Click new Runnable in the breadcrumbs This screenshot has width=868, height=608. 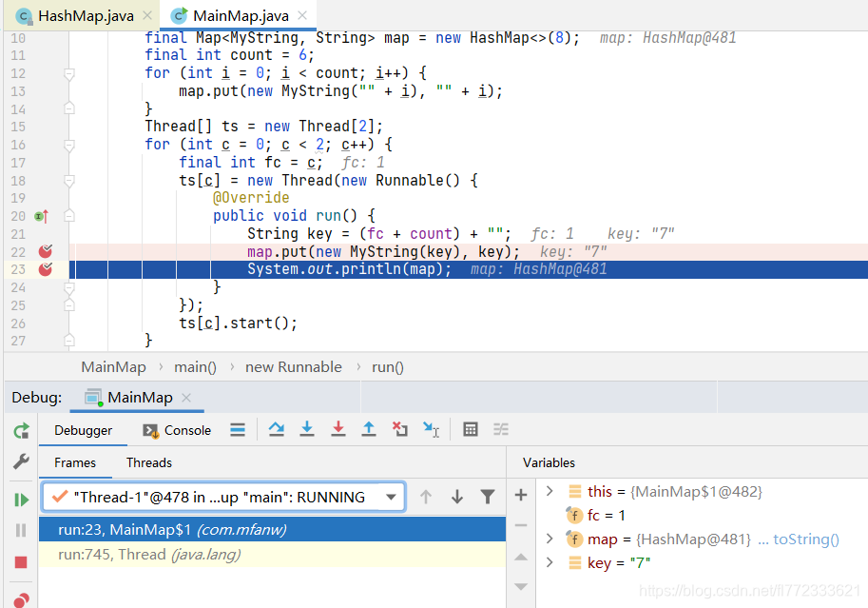(294, 367)
